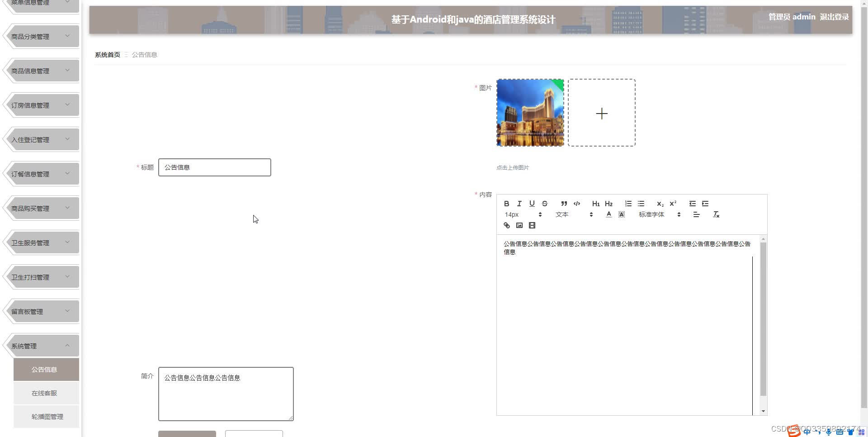Click the 管理员 admin account label
The height and width of the screenshot is (437, 868).
tap(792, 17)
